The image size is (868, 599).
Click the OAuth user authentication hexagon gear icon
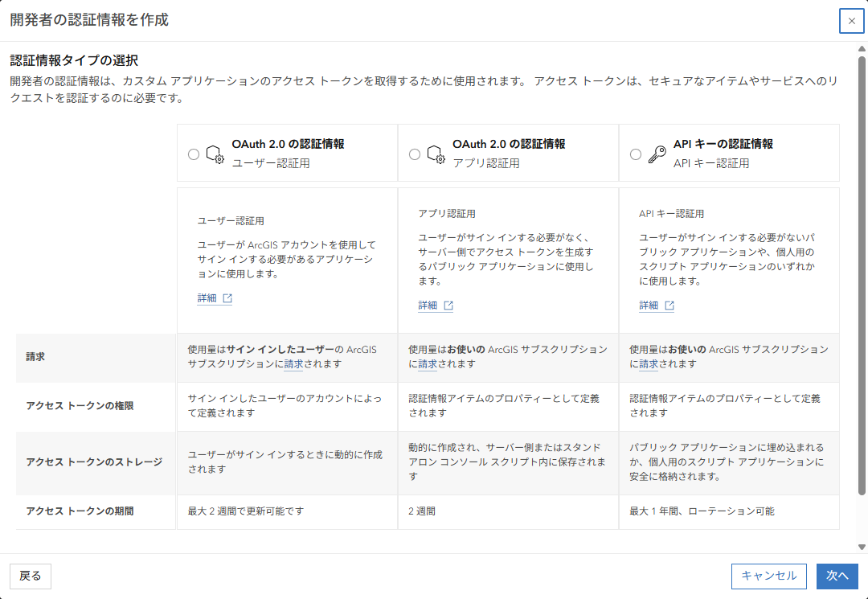pyautogui.click(x=215, y=154)
